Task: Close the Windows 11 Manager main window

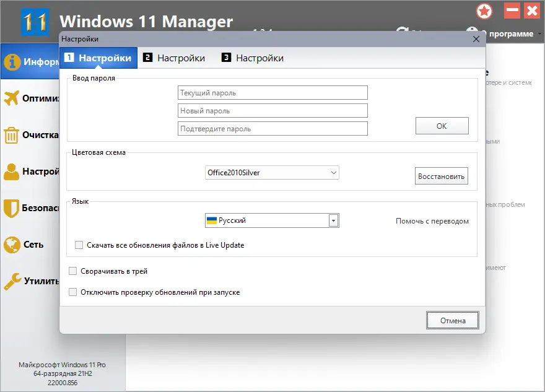Action: (532, 11)
